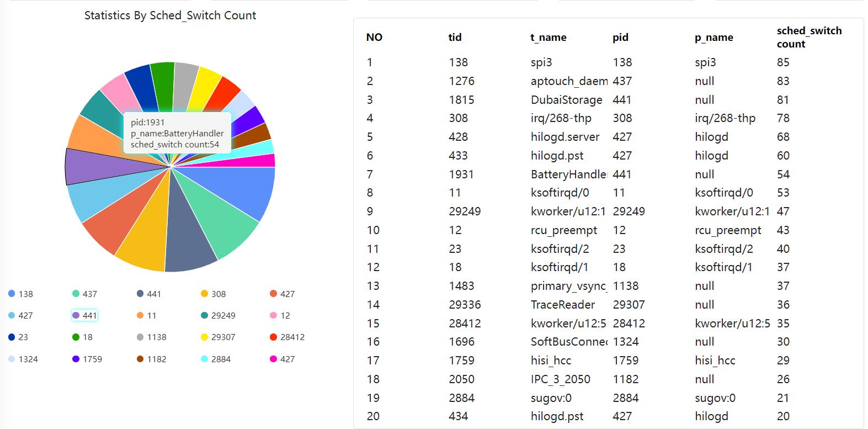Screen dimensions: 868x429
Task: Select the aptouch_daem row with tid 1276
Action: click(568, 81)
